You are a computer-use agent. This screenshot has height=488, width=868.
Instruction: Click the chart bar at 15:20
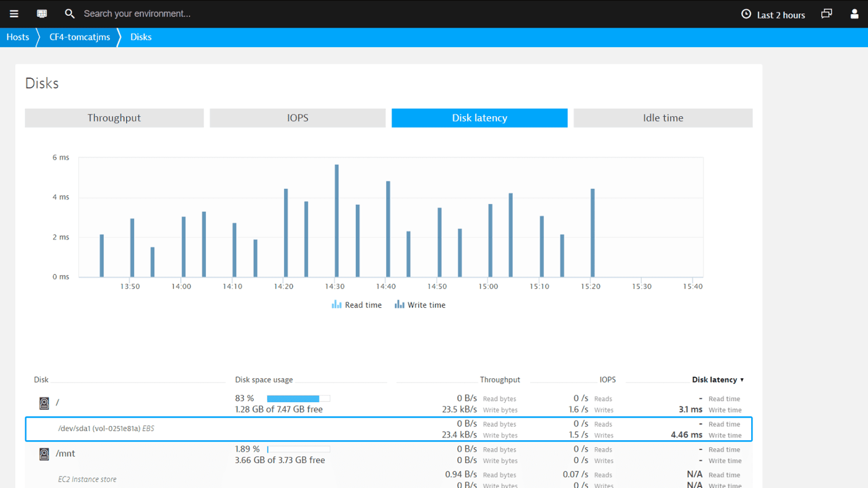coord(593,233)
